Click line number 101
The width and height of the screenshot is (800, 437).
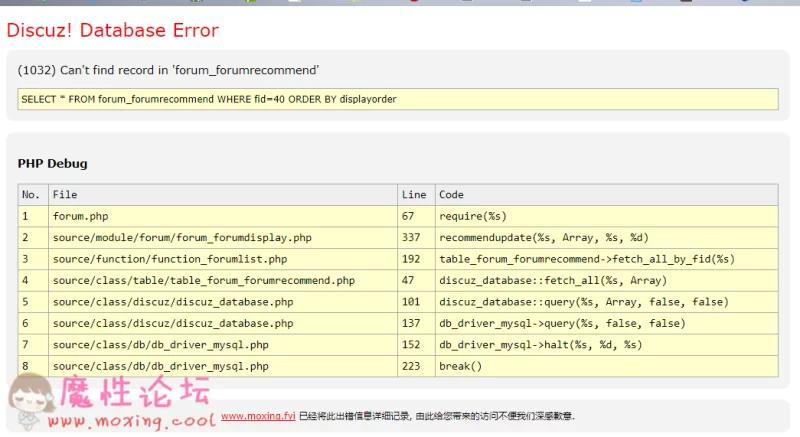pyautogui.click(x=411, y=302)
